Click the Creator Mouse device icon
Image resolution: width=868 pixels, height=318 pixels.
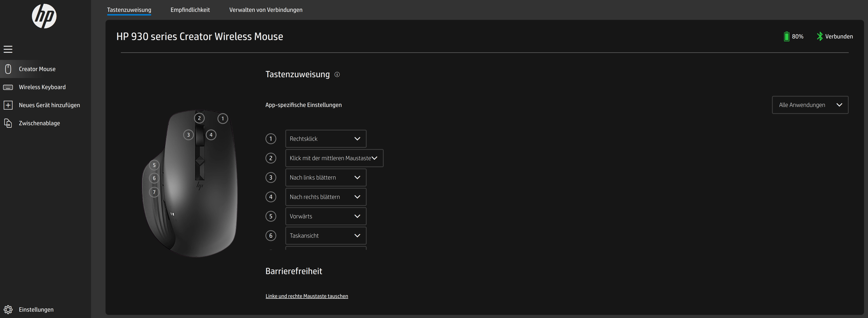[8, 69]
